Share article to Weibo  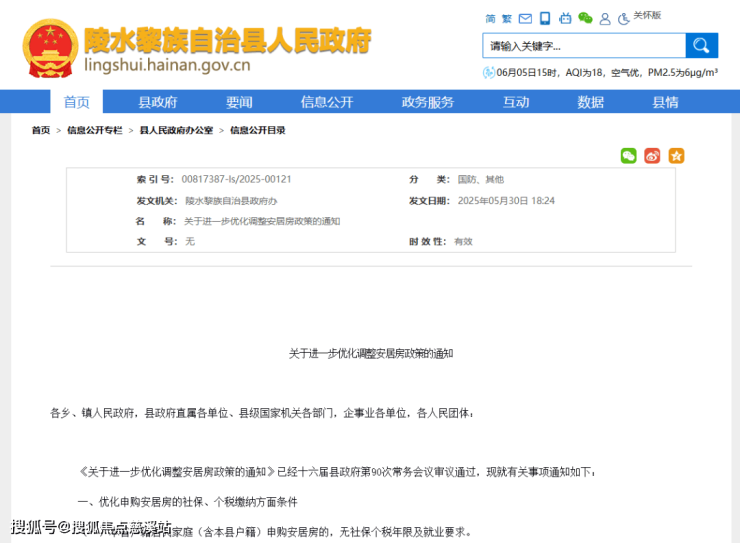(x=652, y=156)
